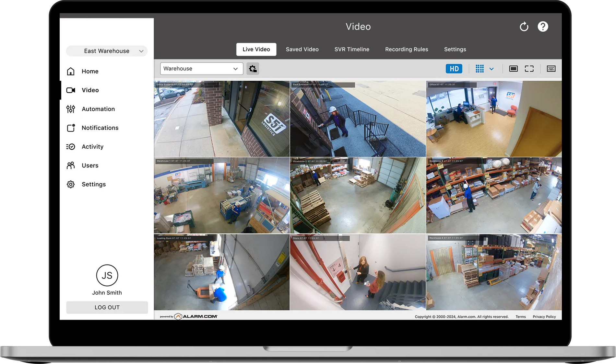Select the Stairs camera feed
Image resolution: width=616 pixels, height=364 pixels.
[358, 272]
